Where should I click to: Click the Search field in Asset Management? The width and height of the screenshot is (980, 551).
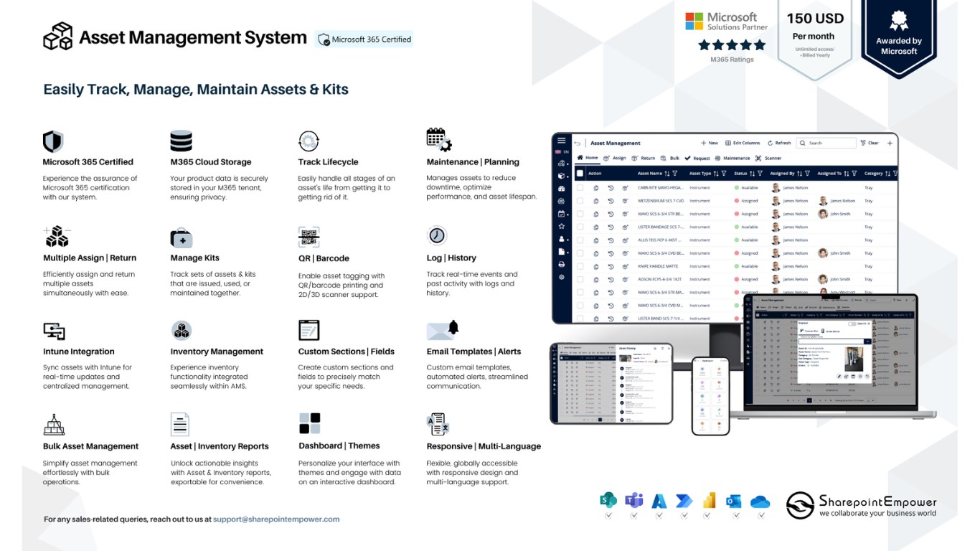coord(826,143)
